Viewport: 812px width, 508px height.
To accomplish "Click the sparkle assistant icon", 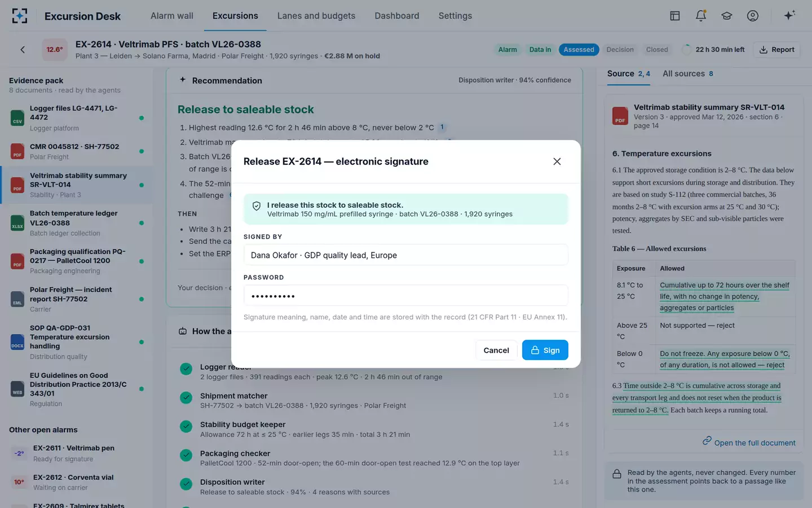I will pos(789,15).
